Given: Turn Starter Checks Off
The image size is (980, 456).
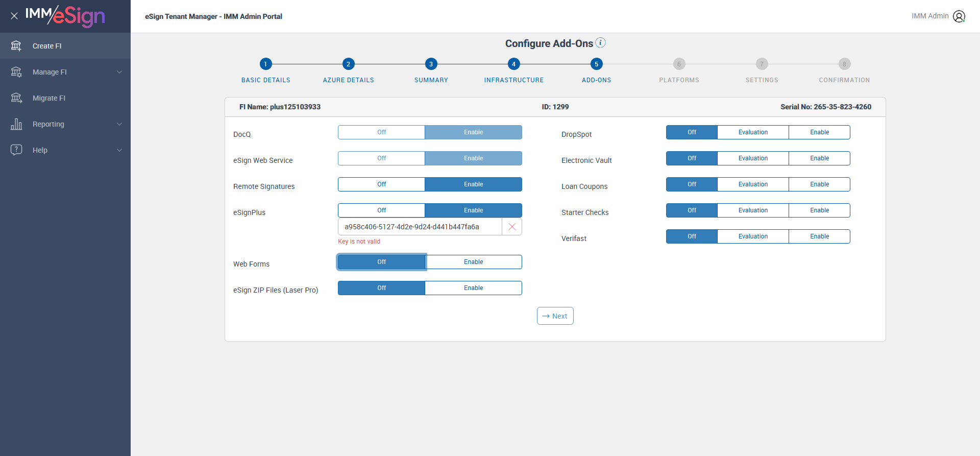Looking at the screenshot, I should [692, 210].
